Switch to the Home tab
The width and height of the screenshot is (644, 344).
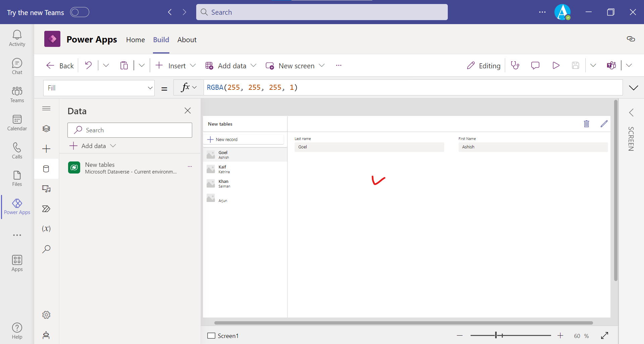tap(135, 40)
